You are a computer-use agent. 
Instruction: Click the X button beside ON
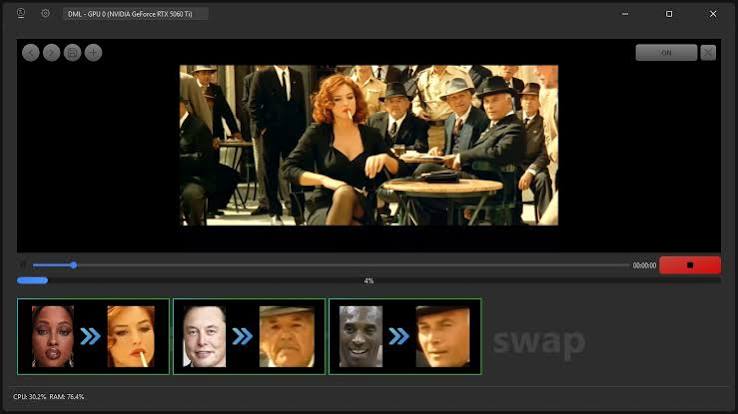coord(708,53)
